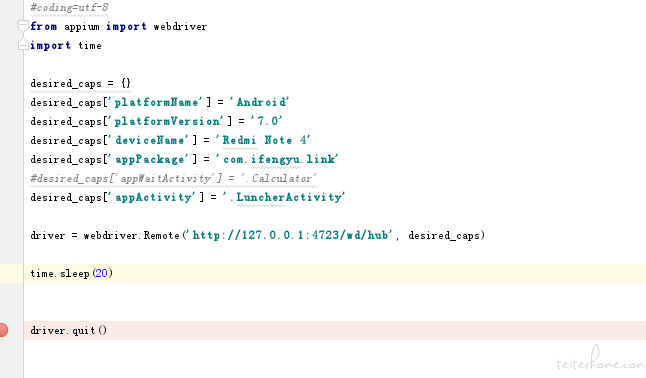Click the 'platformName' key string
Screen dimensions: 646x378
[x=158, y=102]
